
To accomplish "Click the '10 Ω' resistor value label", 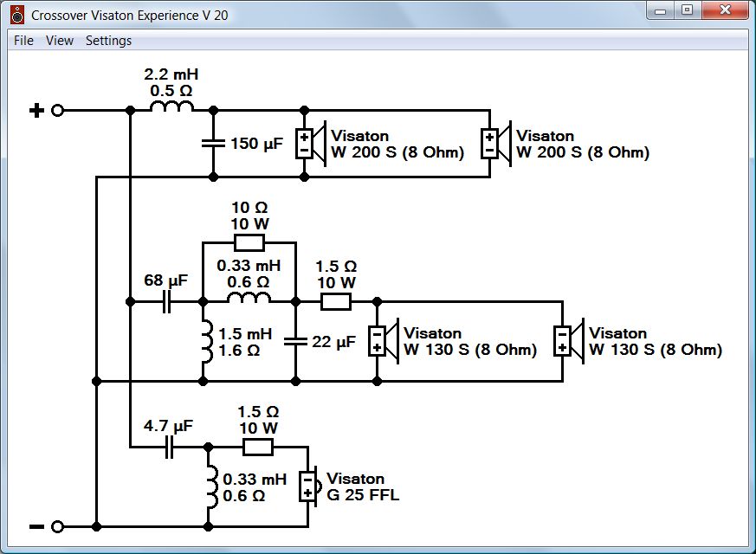I will pos(249,208).
